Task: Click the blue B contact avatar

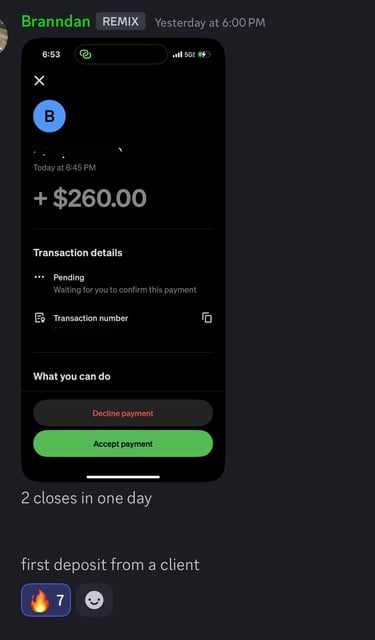Action: click(49, 116)
